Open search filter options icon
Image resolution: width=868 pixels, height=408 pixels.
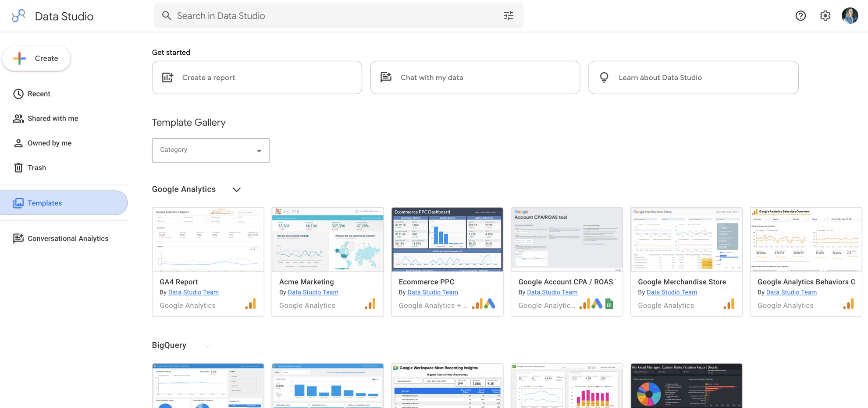point(509,16)
